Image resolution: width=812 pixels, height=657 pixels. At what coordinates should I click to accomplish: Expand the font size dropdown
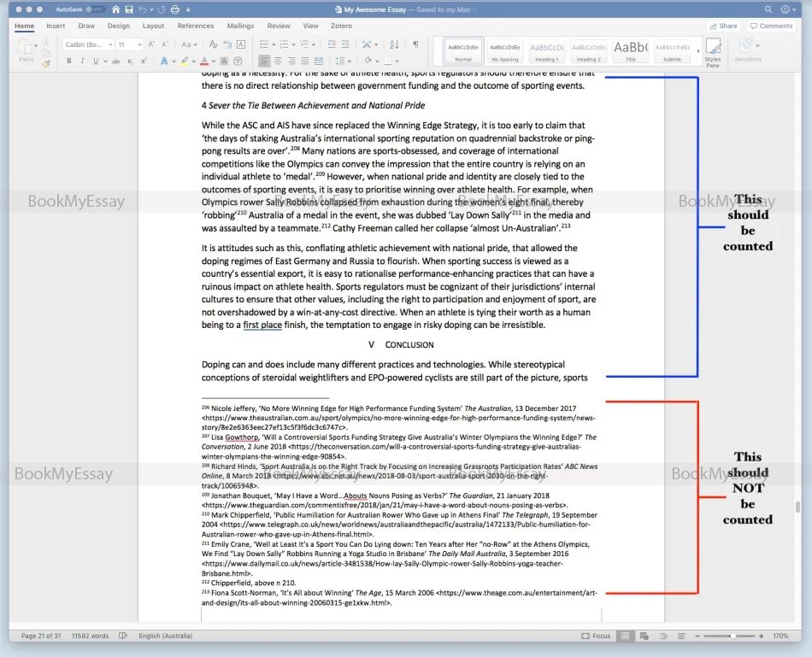(x=128, y=44)
